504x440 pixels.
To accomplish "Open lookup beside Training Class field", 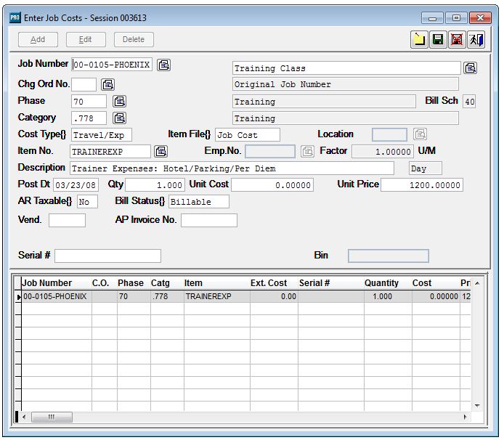I will [x=471, y=68].
